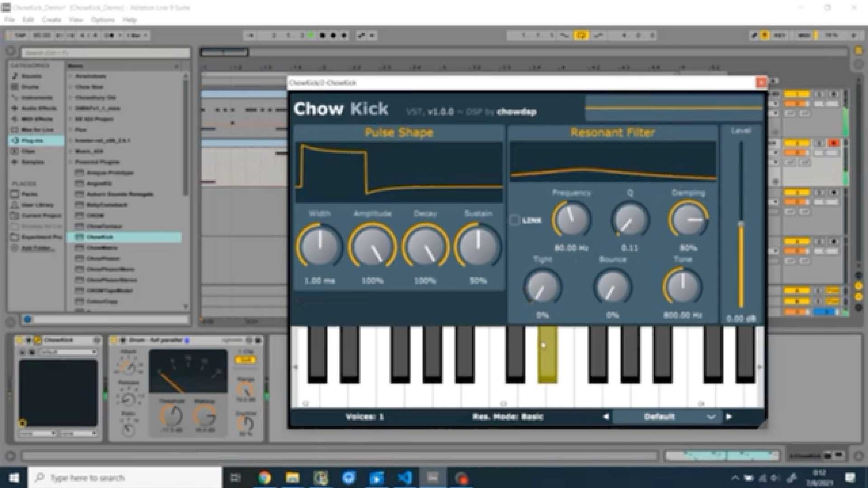Click Add Folder link in Places

38,248
